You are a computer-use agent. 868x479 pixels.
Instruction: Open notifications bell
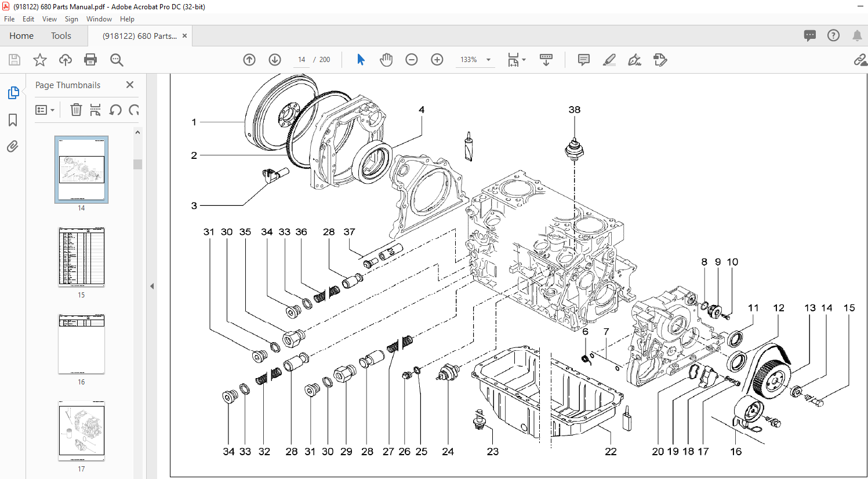click(857, 35)
